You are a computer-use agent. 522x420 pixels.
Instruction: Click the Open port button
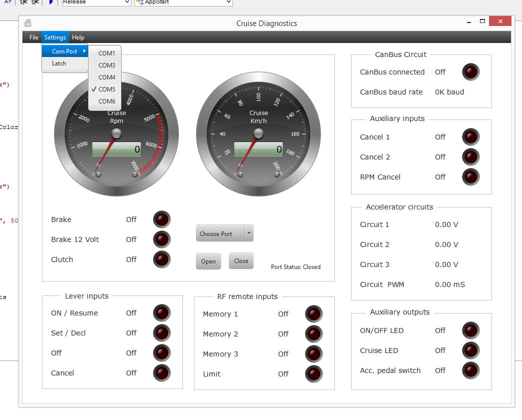[x=208, y=261]
